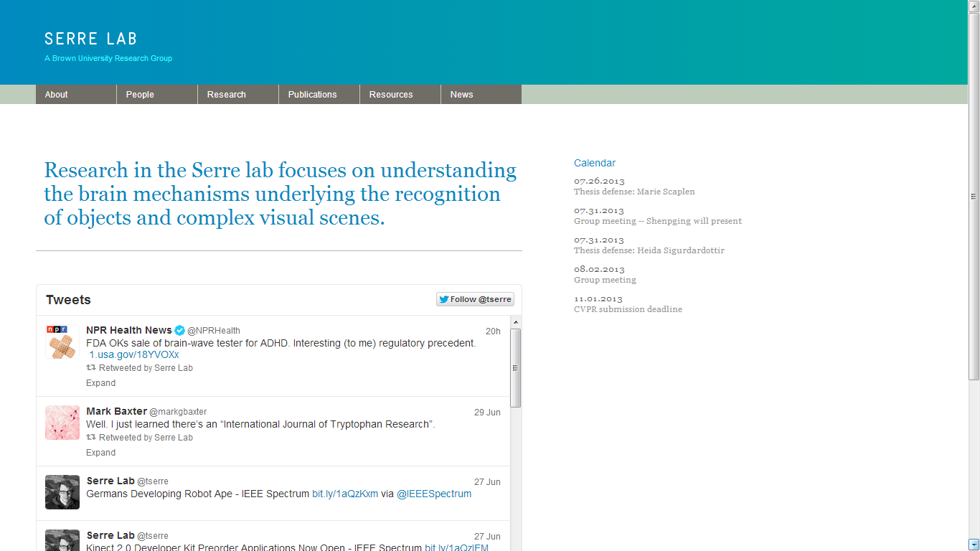This screenshot has width=980, height=551.
Task: Open the News section
Action: (x=462, y=95)
